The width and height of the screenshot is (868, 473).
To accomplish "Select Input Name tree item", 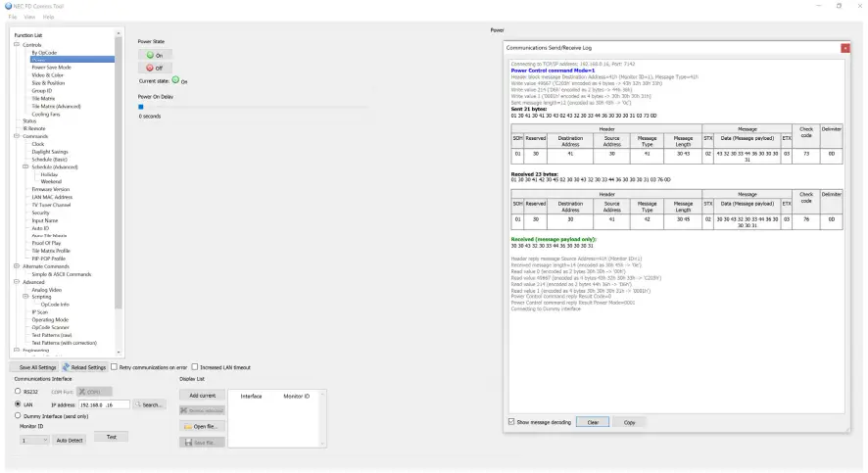I will 44,220.
